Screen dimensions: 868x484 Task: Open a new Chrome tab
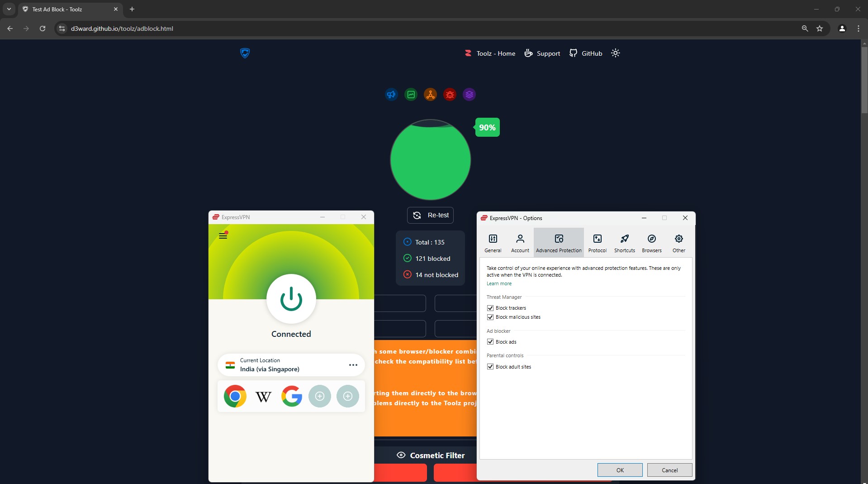click(132, 9)
